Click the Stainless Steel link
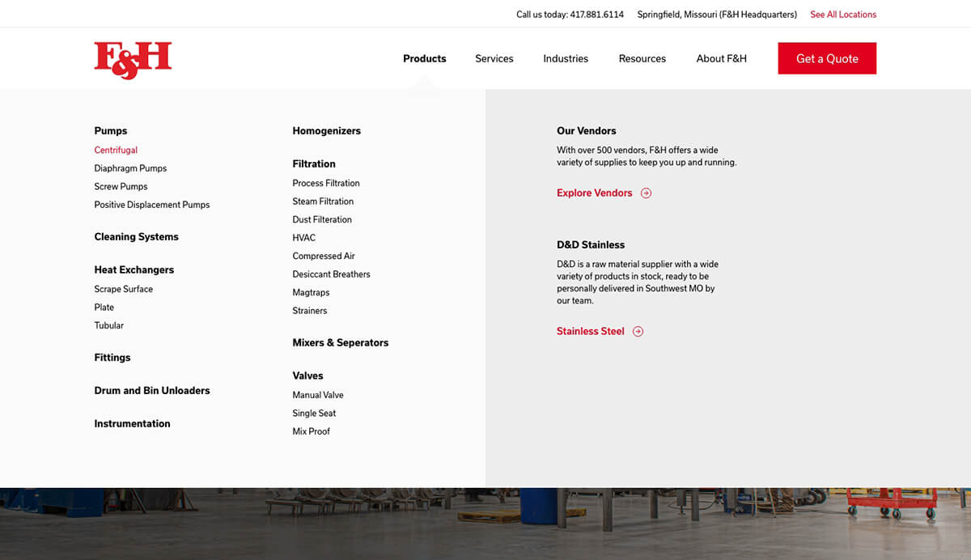The width and height of the screenshot is (971, 560). click(591, 332)
